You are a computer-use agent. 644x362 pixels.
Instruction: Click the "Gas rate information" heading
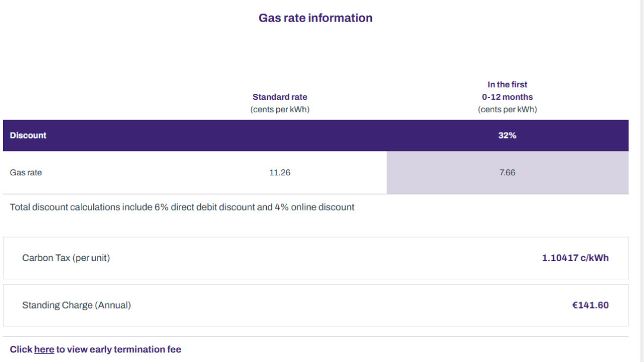(315, 18)
